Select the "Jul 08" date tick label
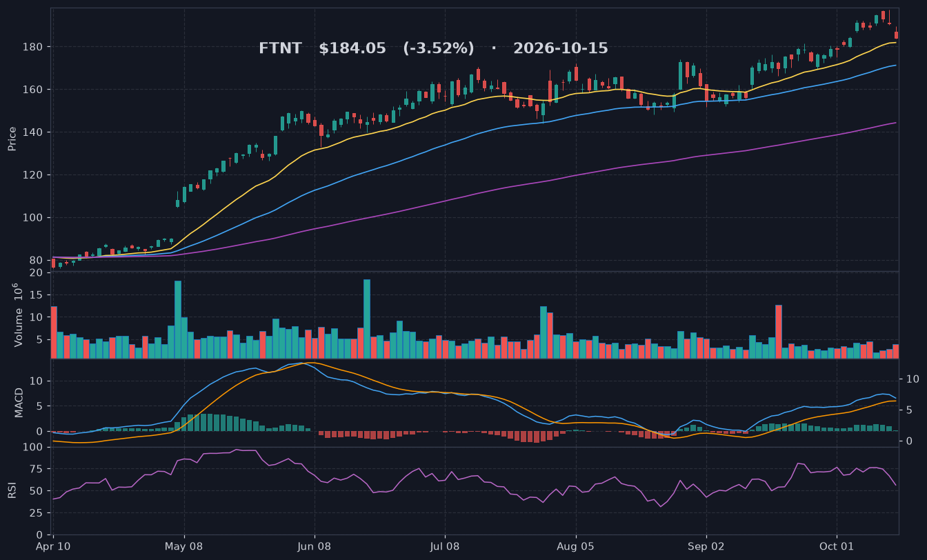The width and height of the screenshot is (927, 560). coord(445,547)
